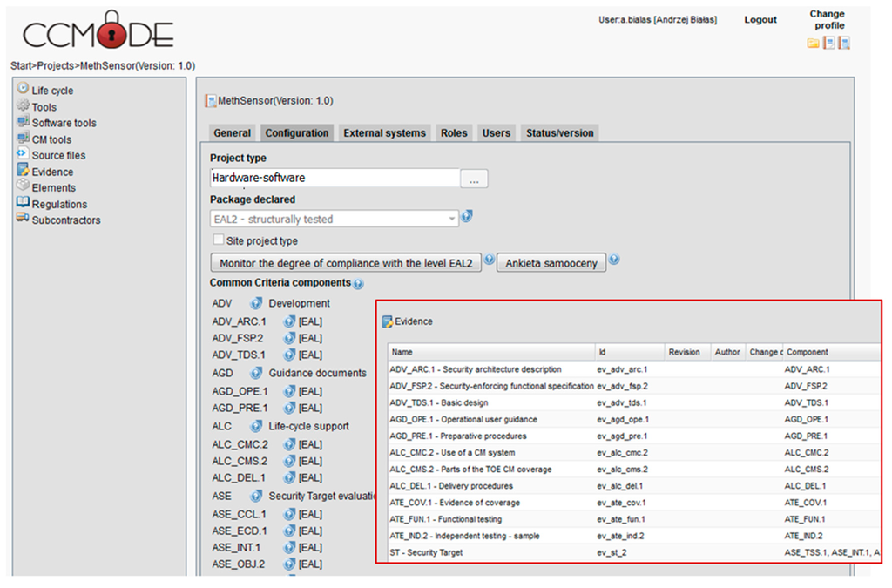The width and height of the screenshot is (892, 588).
Task: Open the Regulations sidebar item
Action: pos(59,204)
